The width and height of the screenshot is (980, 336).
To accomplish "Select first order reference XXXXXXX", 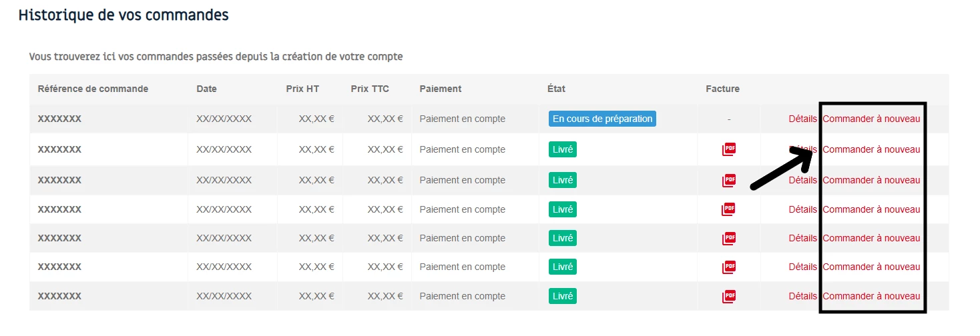I will 59,119.
